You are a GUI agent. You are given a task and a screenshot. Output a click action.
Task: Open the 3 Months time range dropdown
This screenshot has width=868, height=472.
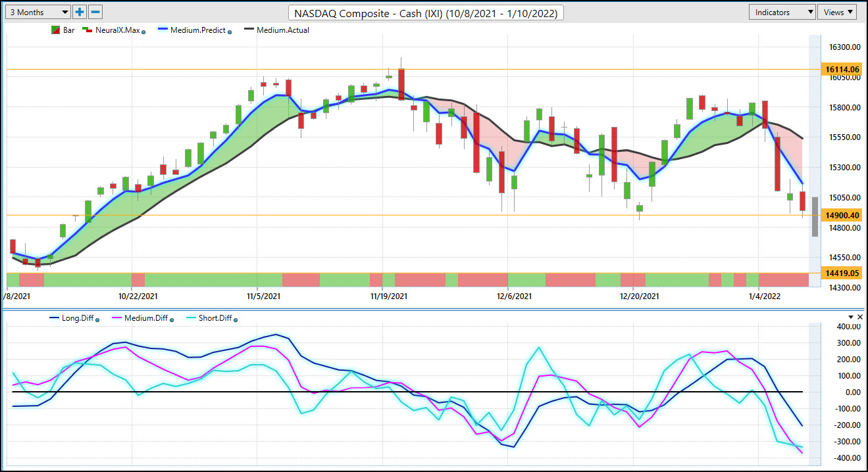[38, 12]
